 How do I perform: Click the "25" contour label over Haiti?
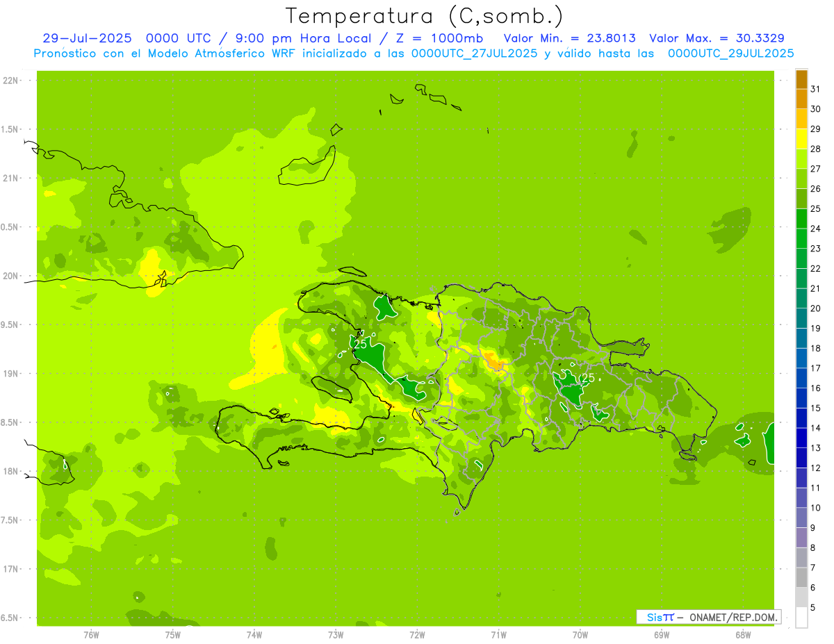[x=360, y=343]
